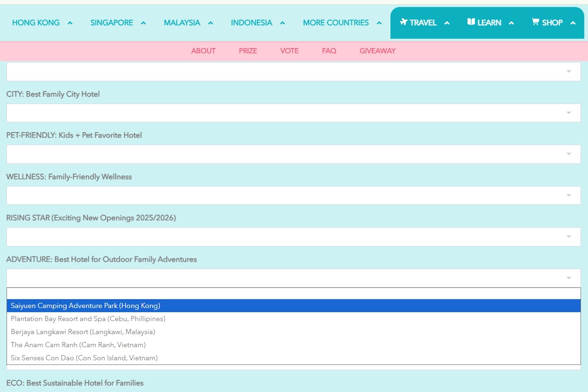Open the Best Family City Hotel dropdown

pyautogui.click(x=293, y=113)
